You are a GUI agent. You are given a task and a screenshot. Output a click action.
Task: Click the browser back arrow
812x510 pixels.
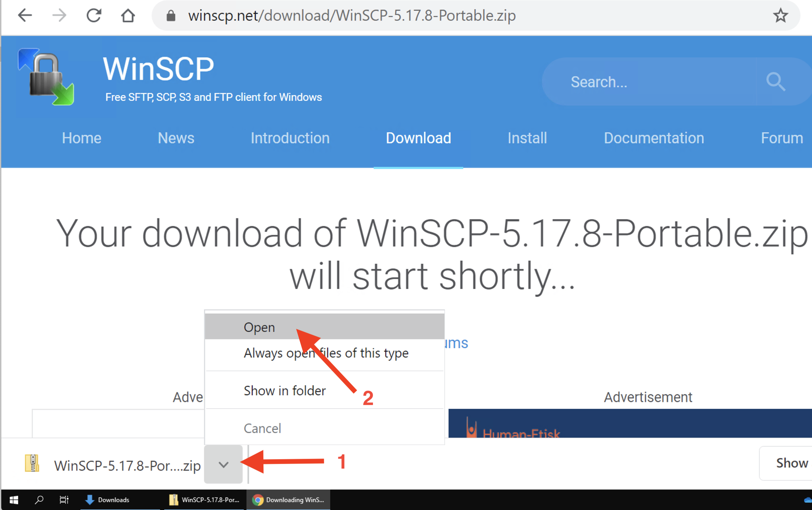tap(25, 15)
